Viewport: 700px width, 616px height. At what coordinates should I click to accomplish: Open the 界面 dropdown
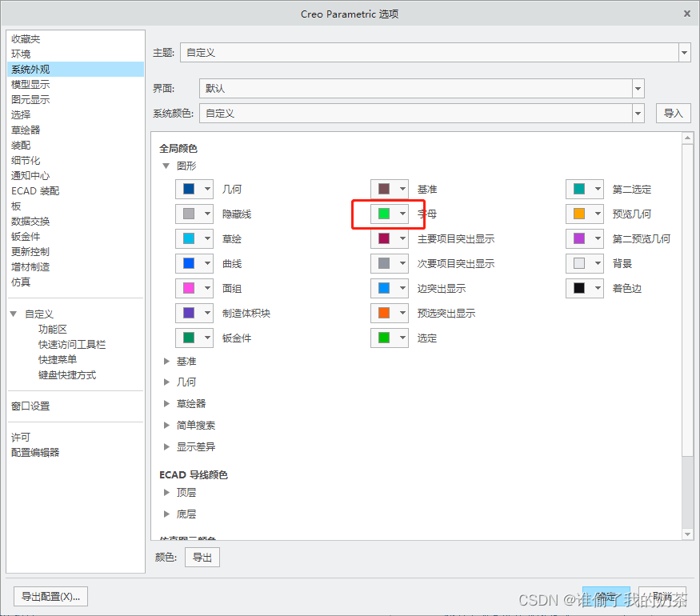638,89
